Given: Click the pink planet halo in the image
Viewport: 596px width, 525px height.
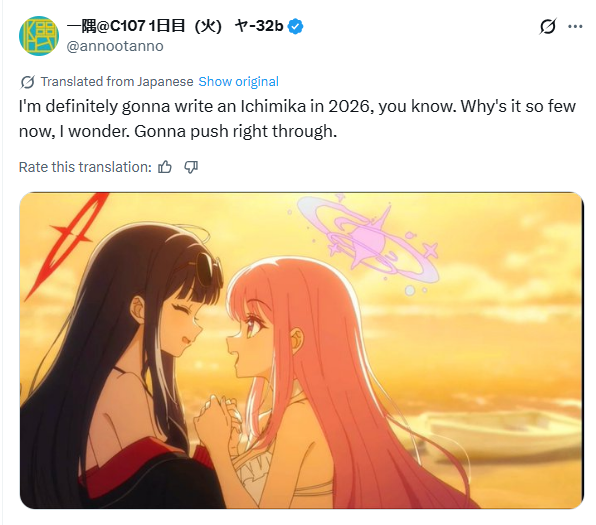Looking at the screenshot, I should [x=368, y=241].
